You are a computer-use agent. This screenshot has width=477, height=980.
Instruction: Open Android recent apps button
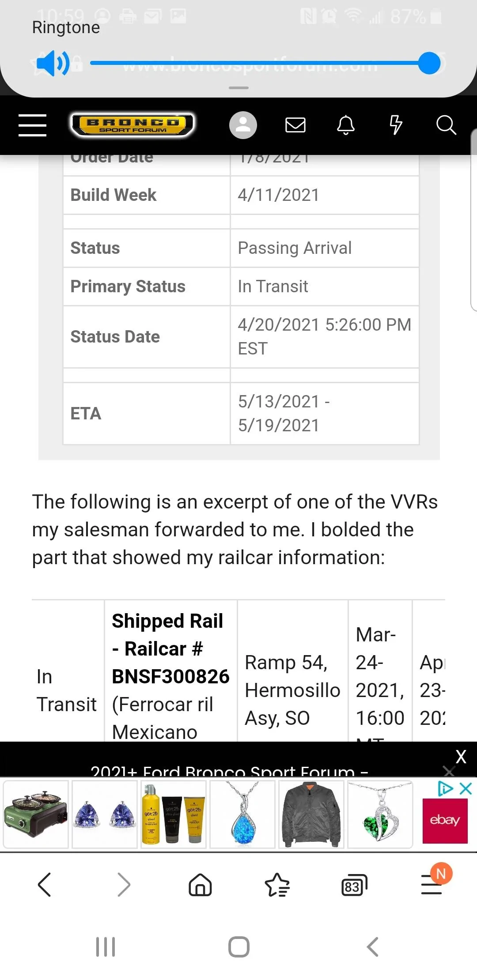tap(106, 947)
